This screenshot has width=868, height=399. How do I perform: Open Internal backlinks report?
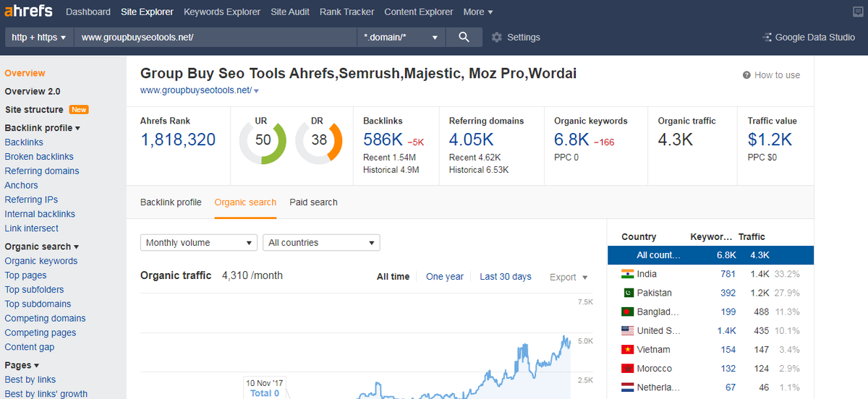coord(40,214)
